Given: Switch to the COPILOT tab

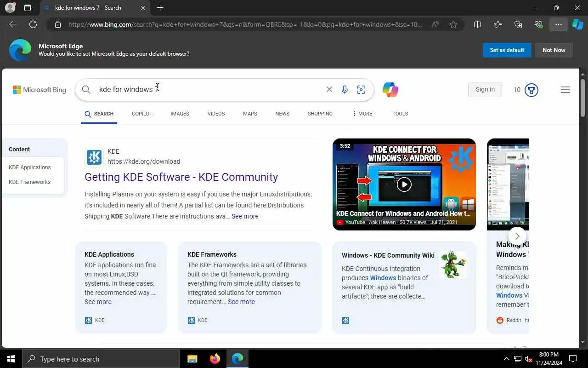Looking at the screenshot, I should [142, 114].
